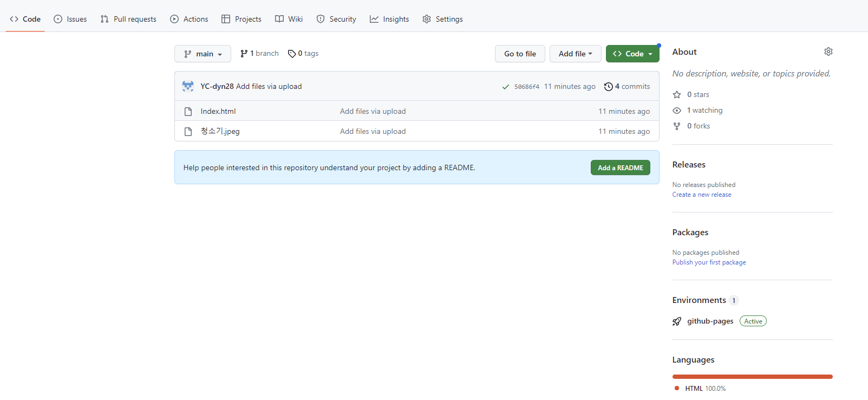This screenshot has height=400, width=868.
Task: View the 0 tags link
Action: (x=303, y=54)
